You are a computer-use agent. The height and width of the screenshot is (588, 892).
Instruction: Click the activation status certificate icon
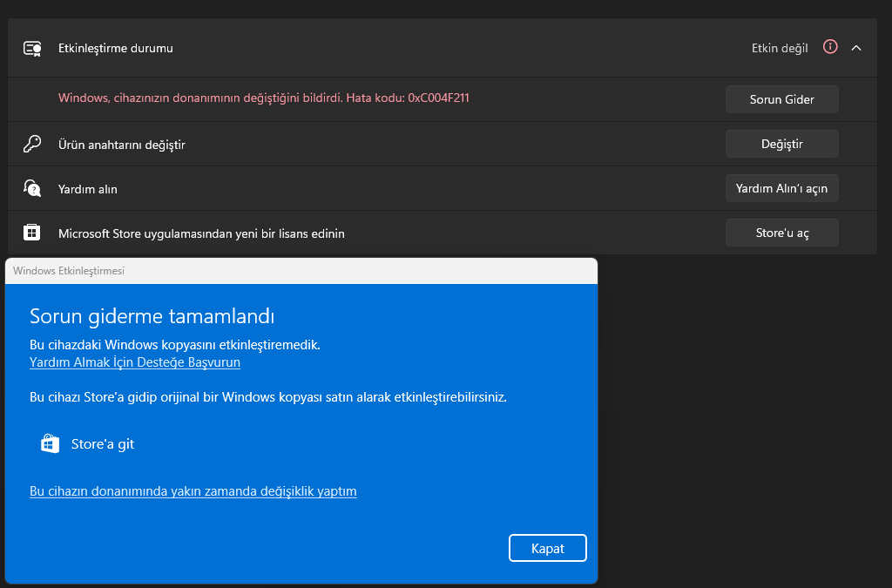point(32,48)
